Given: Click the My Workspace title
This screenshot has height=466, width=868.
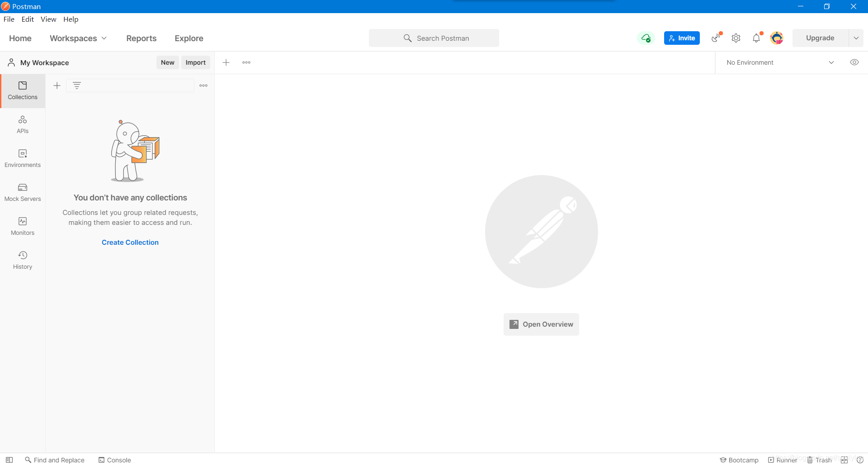Looking at the screenshot, I should click(45, 62).
